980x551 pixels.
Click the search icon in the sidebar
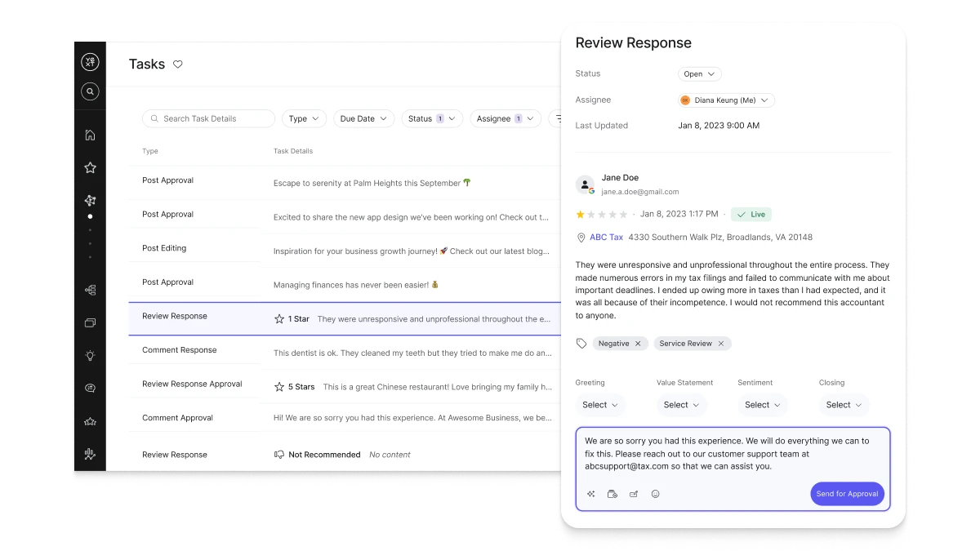pyautogui.click(x=90, y=91)
